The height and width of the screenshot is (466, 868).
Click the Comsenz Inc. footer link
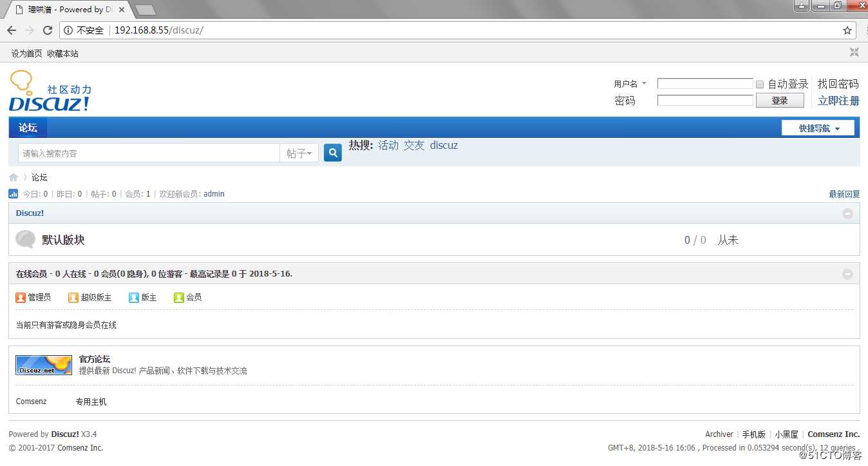point(834,434)
